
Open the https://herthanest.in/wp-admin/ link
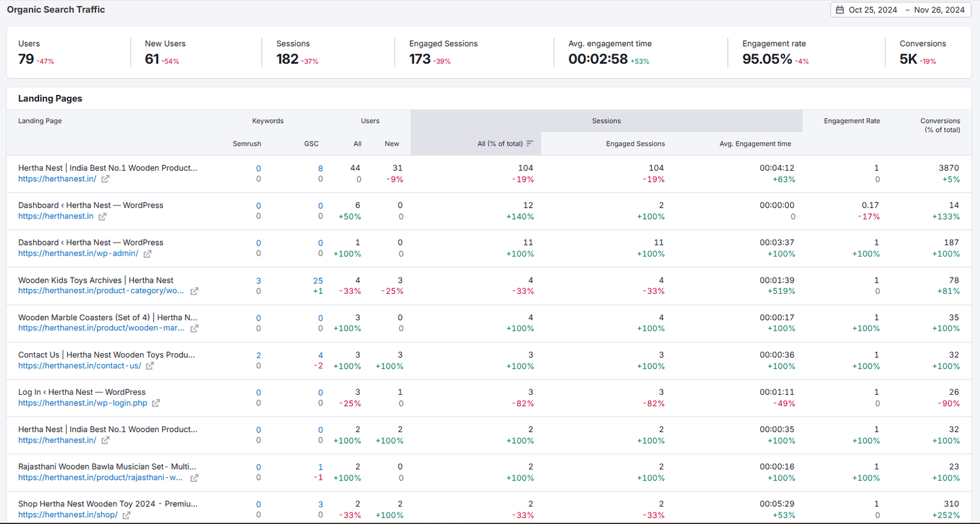pyautogui.click(x=78, y=253)
